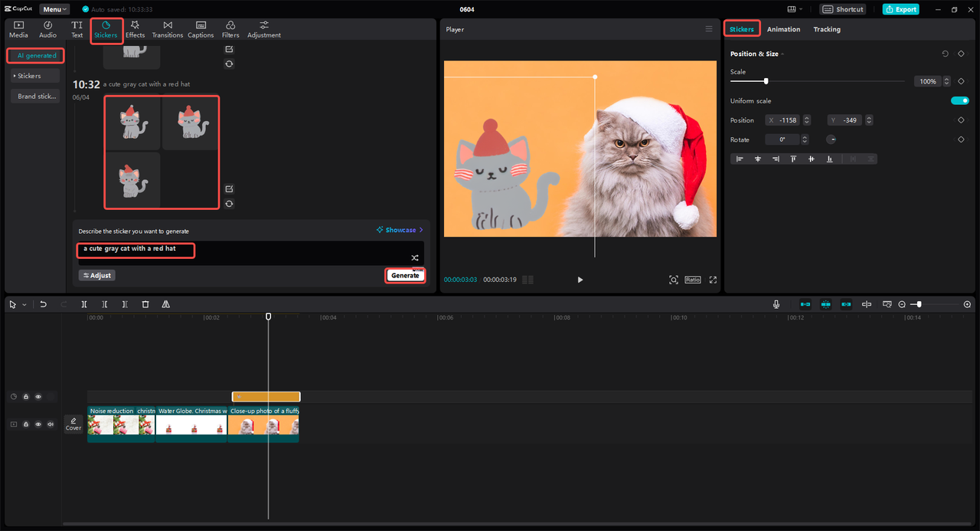Viewport: 980px width, 531px height.
Task: Click the align left icon
Action: (740, 159)
